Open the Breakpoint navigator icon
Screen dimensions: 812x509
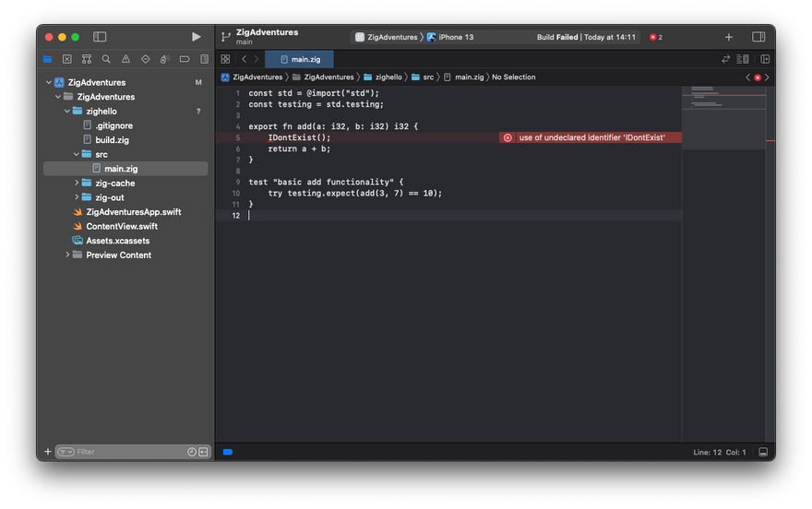(x=184, y=59)
